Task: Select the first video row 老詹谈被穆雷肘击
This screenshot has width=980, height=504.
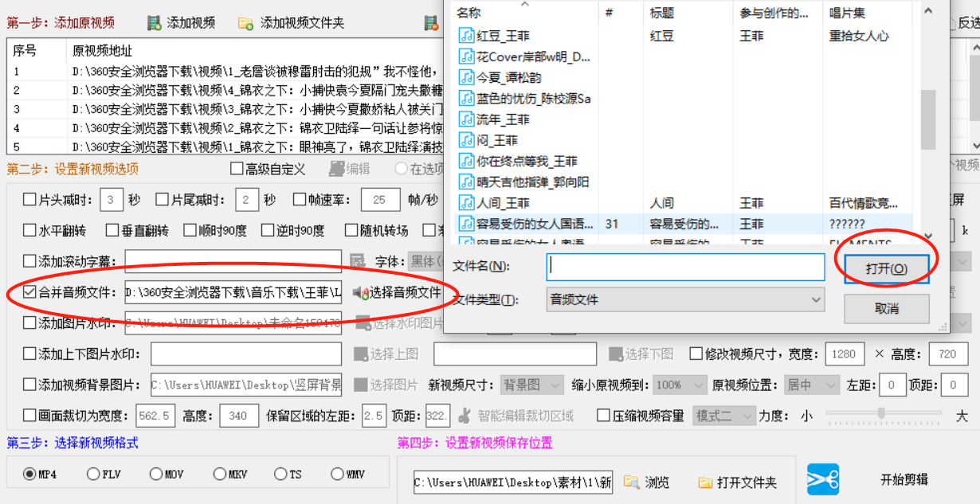Action: pyautogui.click(x=223, y=71)
